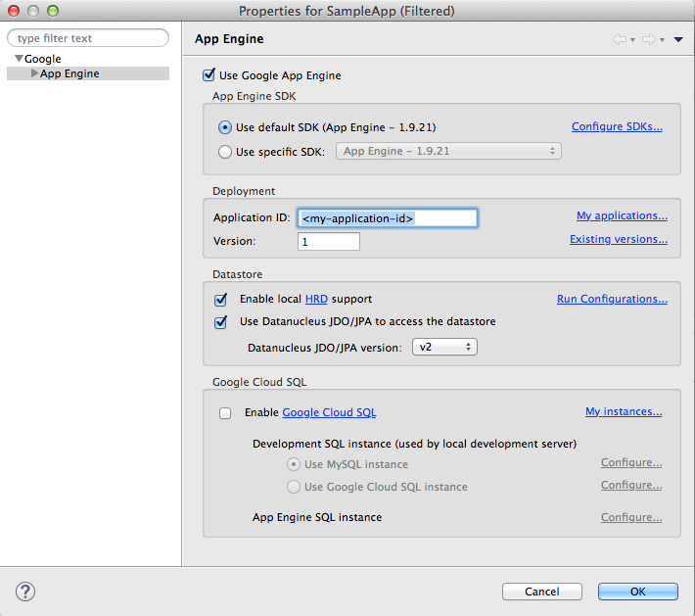
Task: Open the HRD hyperlink
Action: click(316, 300)
